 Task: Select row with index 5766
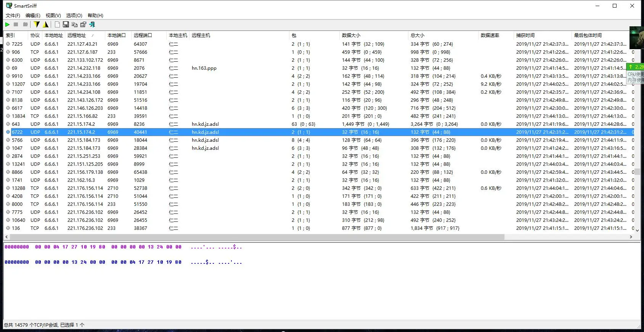click(x=318, y=140)
